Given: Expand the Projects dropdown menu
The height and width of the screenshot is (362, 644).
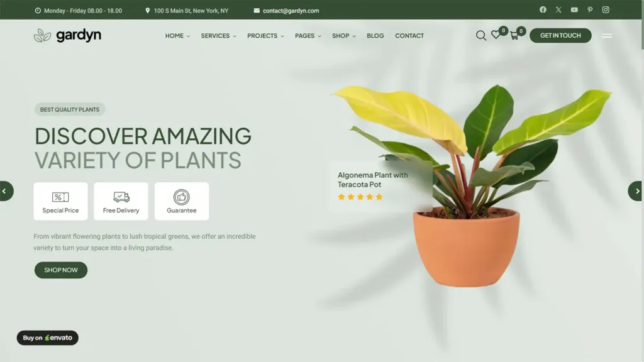Looking at the screenshot, I should click(265, 36).
